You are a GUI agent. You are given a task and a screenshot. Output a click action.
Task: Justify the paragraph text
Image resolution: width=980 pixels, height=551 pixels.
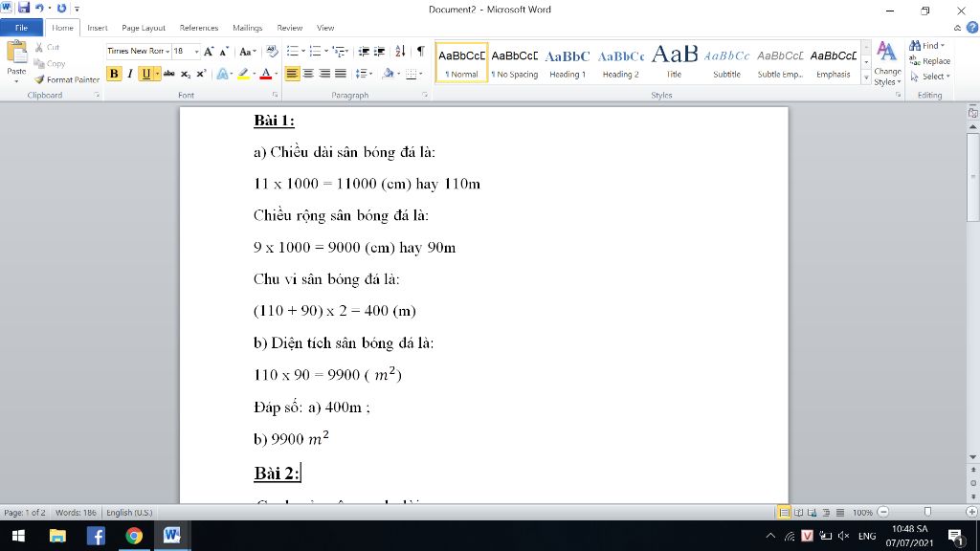coord(341,74)
